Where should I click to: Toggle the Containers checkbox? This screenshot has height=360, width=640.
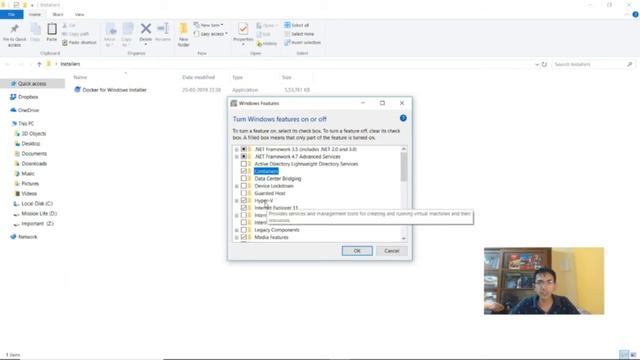(x=244, y=171)
